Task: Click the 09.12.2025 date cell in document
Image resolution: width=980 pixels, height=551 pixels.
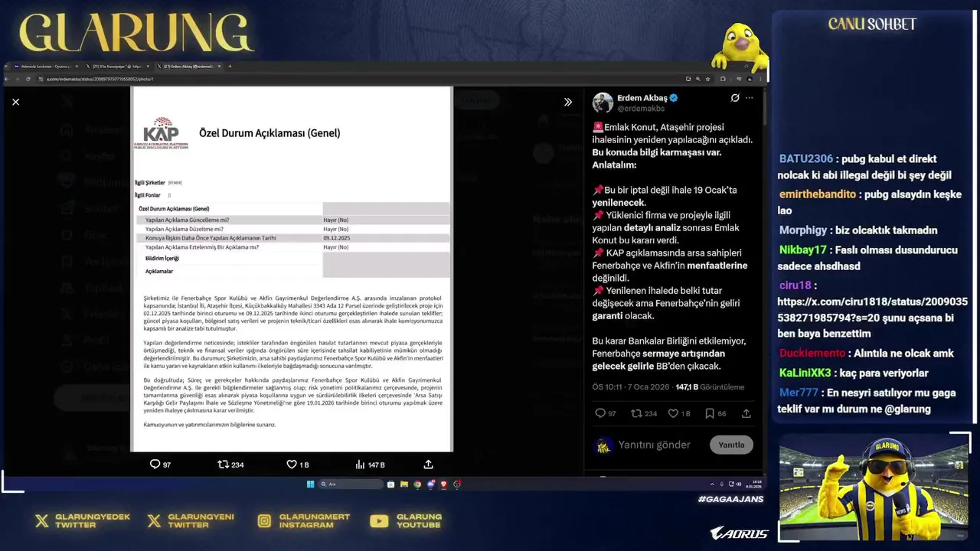Action: pyautogui.click(x=337, y=238)
